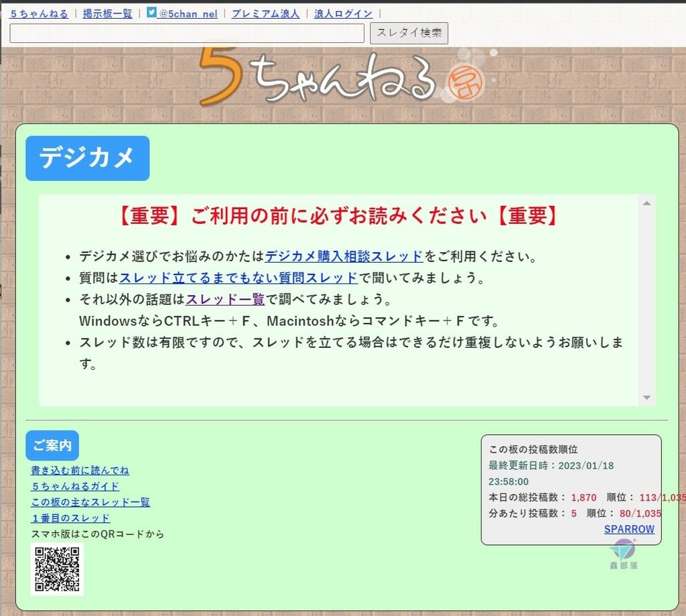Click the scroll up arrow of notice box
686x616 pixels.
pyautogui.click(x=647, y=203)
